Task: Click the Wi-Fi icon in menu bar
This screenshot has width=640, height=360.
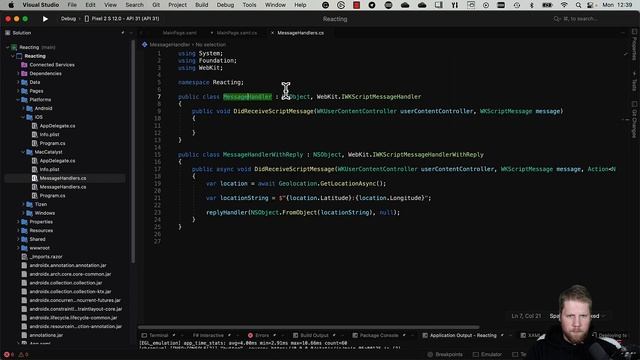Action: pos(564,5)
